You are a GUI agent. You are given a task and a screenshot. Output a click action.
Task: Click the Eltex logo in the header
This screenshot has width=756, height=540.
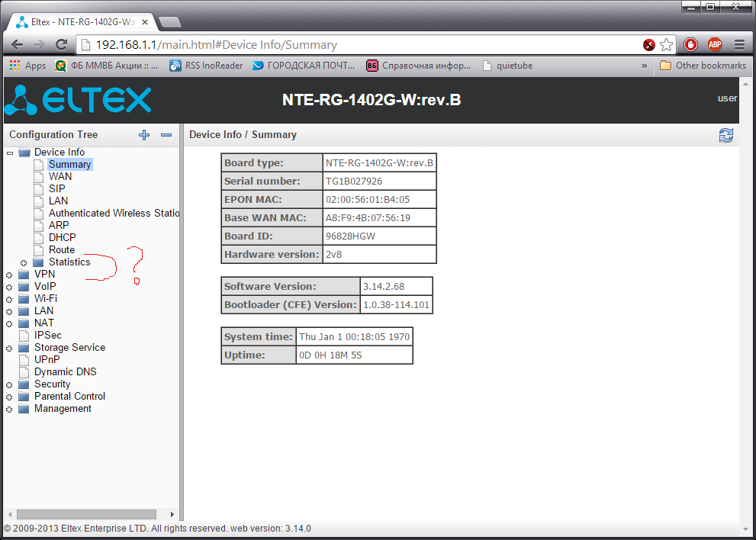click(78, 100)
